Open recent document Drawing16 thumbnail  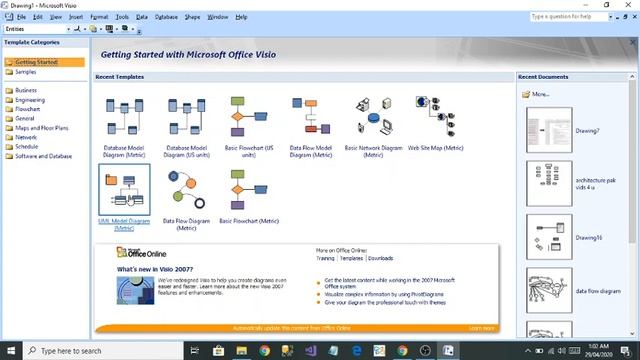(549, 237)
